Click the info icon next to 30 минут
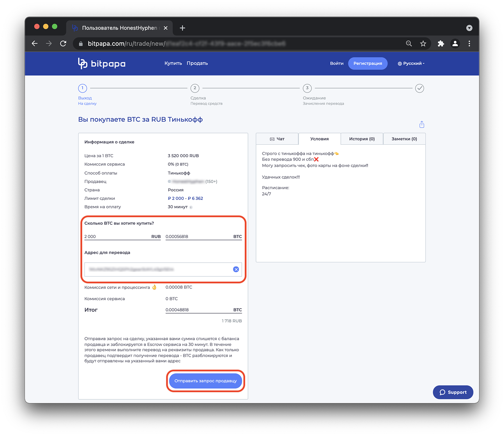 (x=191, y=207)
